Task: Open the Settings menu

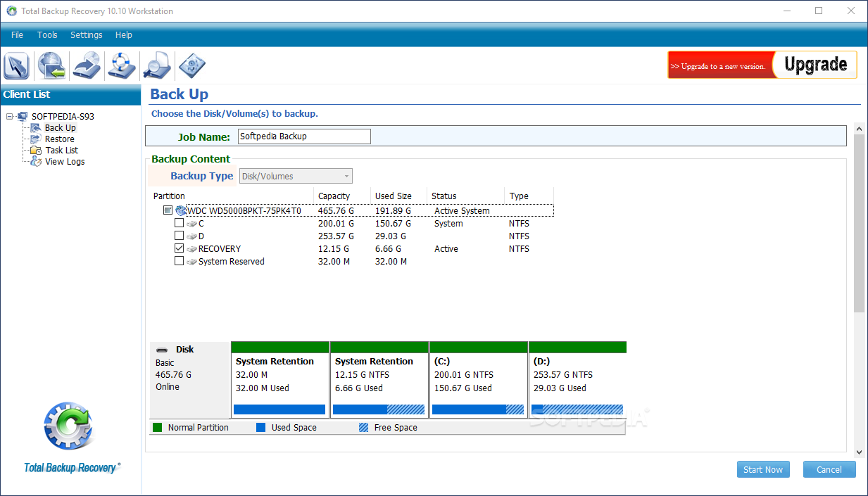Action: [87, 35]
